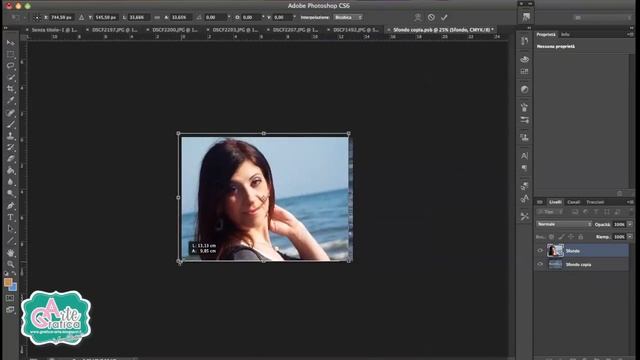Open Interpolazione Bicubica dropdown
640x360 pixels.
[x=348, y=18]
